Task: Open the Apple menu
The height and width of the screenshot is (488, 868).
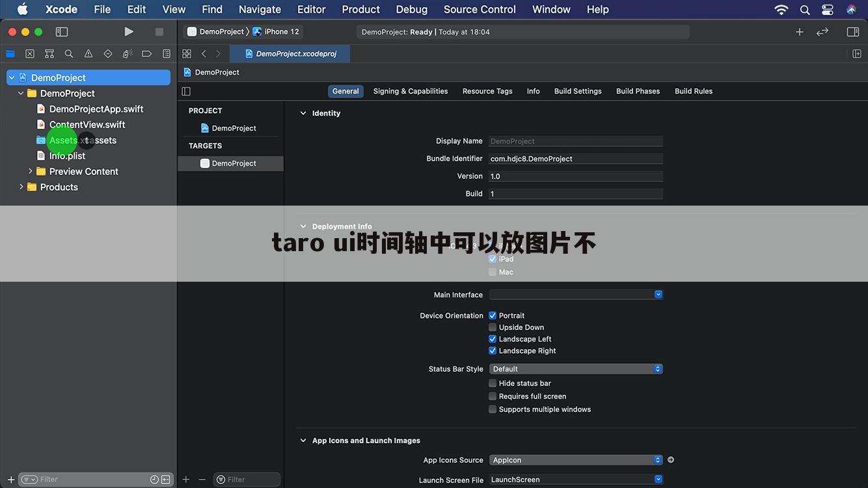Action: [x=22, y=9]
